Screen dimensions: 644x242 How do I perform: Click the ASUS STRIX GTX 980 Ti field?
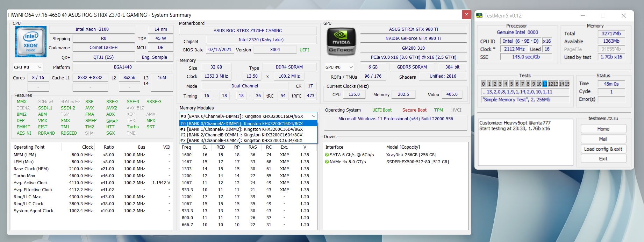pyautogui.click(x=414, y=29)
